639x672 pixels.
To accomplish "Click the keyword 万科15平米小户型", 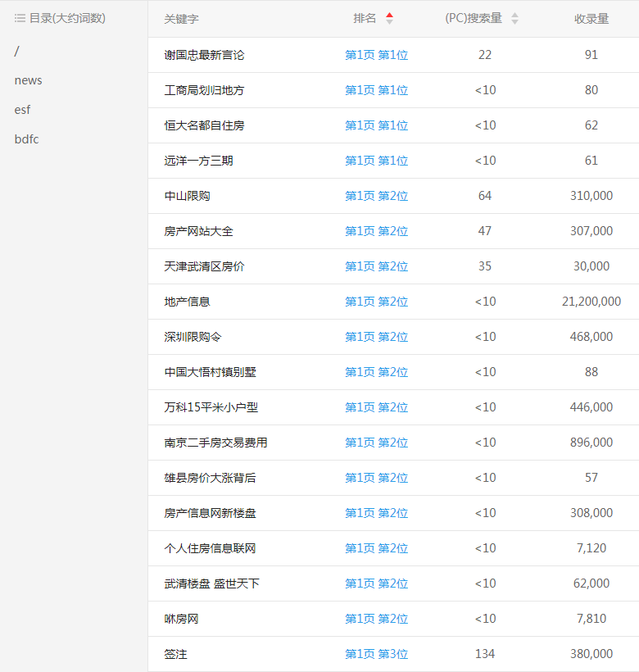I will (x=211, y=407).
